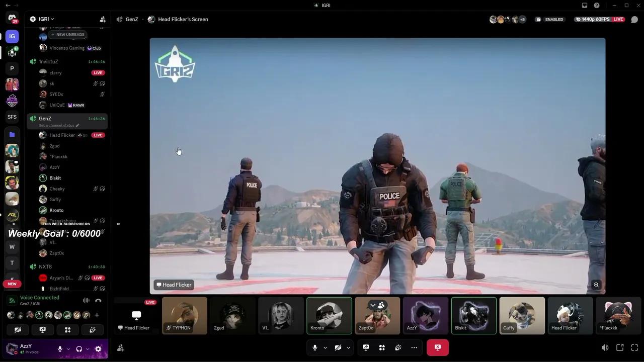Viewport: 644px width, 362px height.
Task: Toggle screen share in call bar
Action: coord(366,347)
